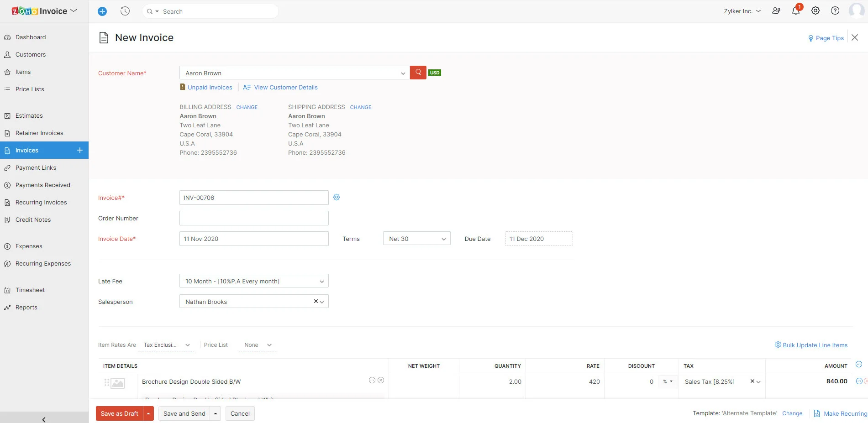
Task: Remove the Sales Tax selection
Action: 752,381
